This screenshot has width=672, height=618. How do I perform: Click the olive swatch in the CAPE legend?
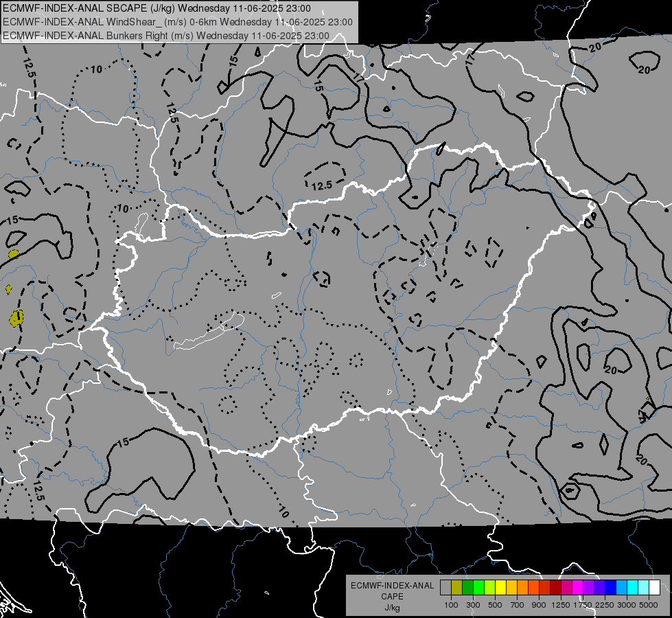pyautogui.click(x=456, y=588)
